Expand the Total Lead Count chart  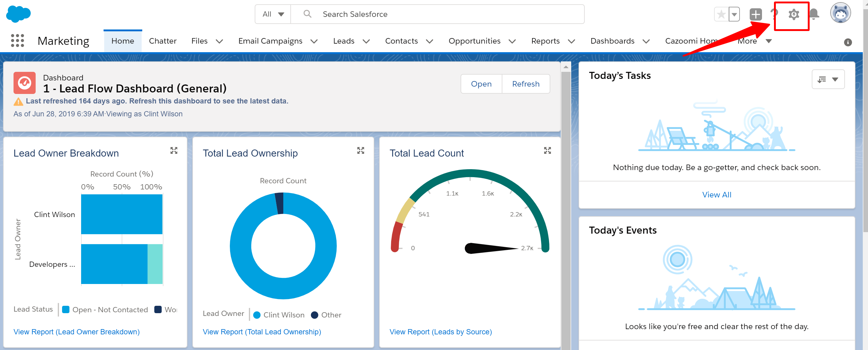547,150
